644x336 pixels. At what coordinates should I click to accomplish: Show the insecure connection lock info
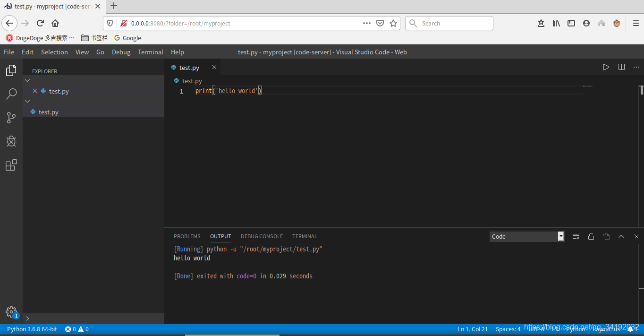(x=124, y=23)
